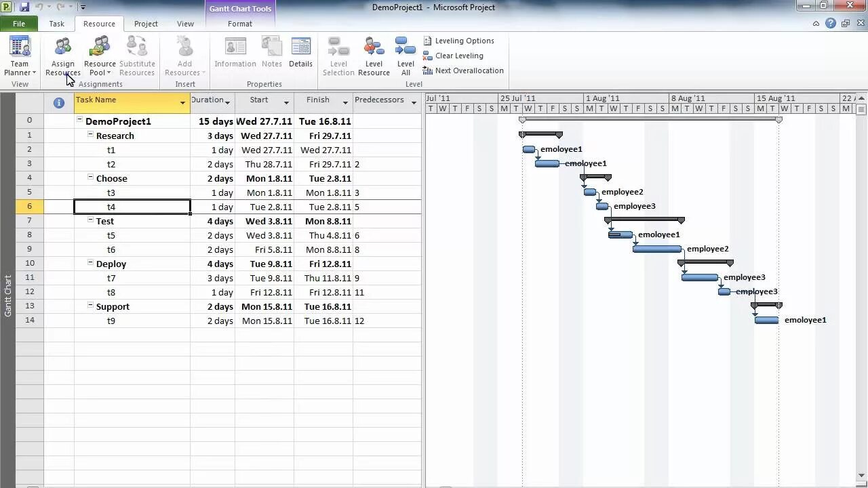Select the Duration cell of task t9
The image size is (868, 488).
click(x=213, y=321)
